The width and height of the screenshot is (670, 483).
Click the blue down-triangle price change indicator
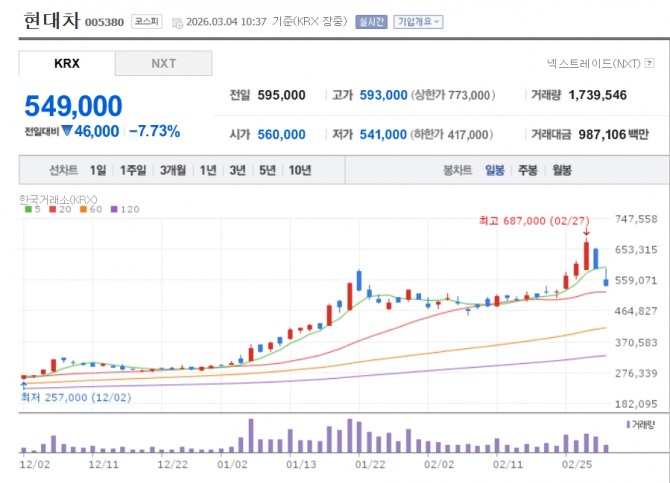coord(67,131)
